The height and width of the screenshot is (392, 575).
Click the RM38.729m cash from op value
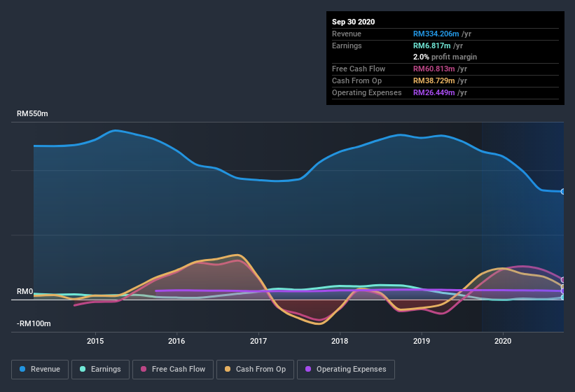pyautogui.click(x=434, y=80)
